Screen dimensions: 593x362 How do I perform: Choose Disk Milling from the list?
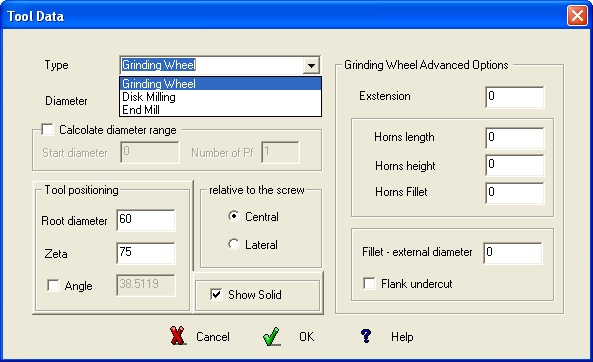pos(220,97)
